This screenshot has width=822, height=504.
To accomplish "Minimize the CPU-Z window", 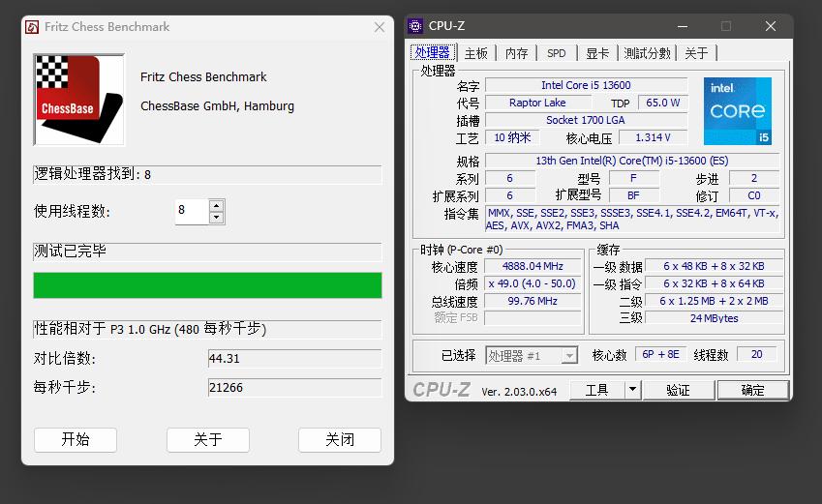I will tap(682, 26).
